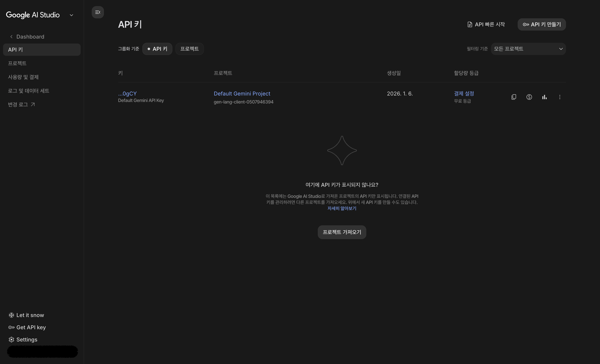This screenshot has height=364, width=600.
Task: Open billing for the ...0gCY key row
Action: point(529,97)
